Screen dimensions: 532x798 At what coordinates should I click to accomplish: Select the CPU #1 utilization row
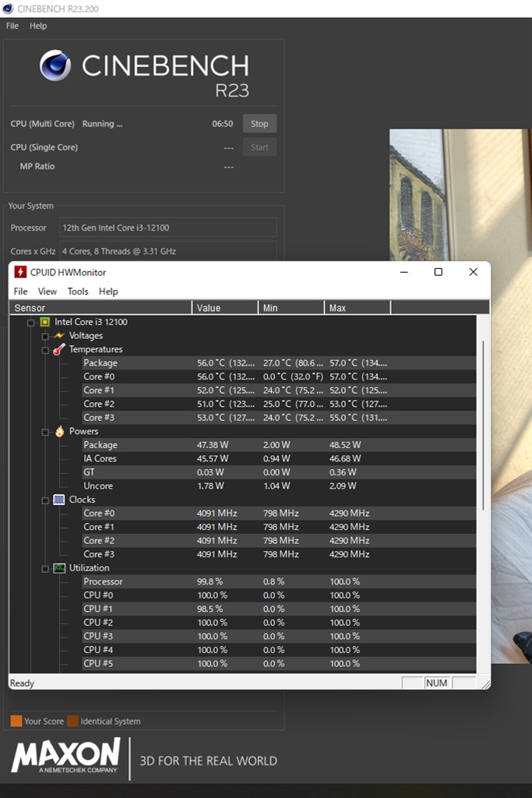279,609
